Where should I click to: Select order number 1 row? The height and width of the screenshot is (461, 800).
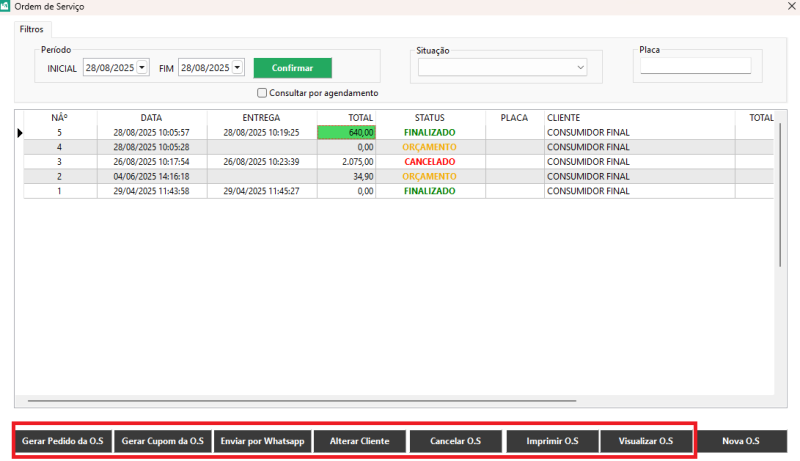(x=398, y=191)
